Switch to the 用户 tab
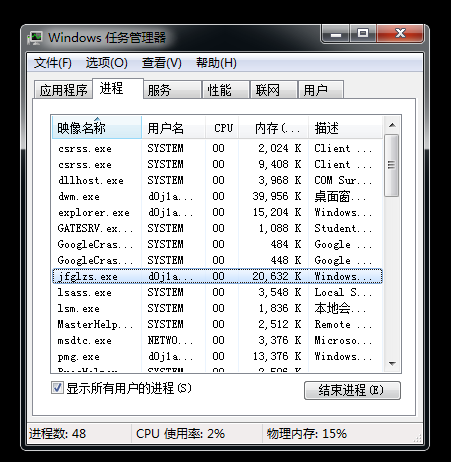 coord(321,90)
